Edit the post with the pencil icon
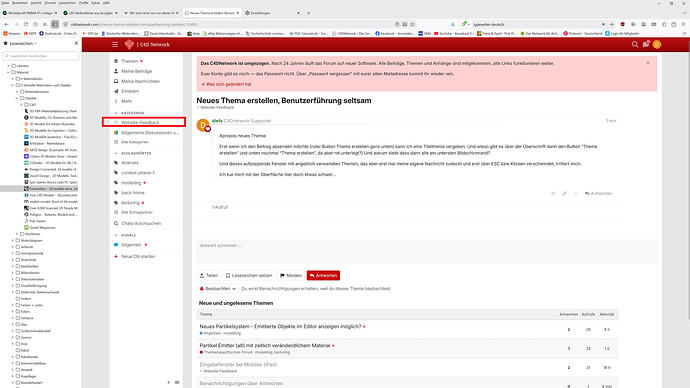690x388 pixels. [x=564, y=194]
